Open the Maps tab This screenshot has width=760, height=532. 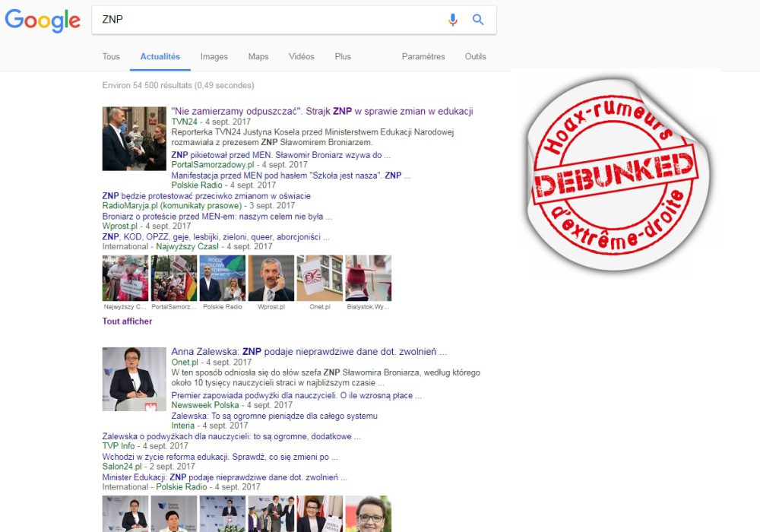258,56
